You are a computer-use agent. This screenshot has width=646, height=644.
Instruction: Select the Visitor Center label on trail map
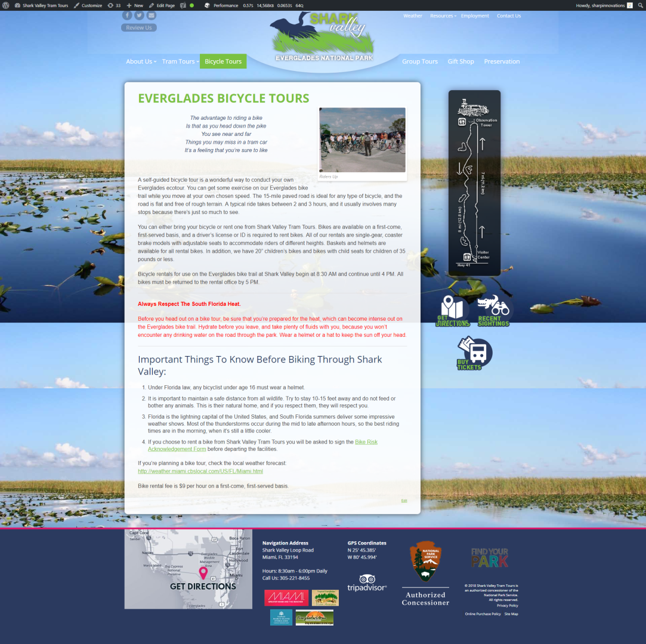(483, 255)
